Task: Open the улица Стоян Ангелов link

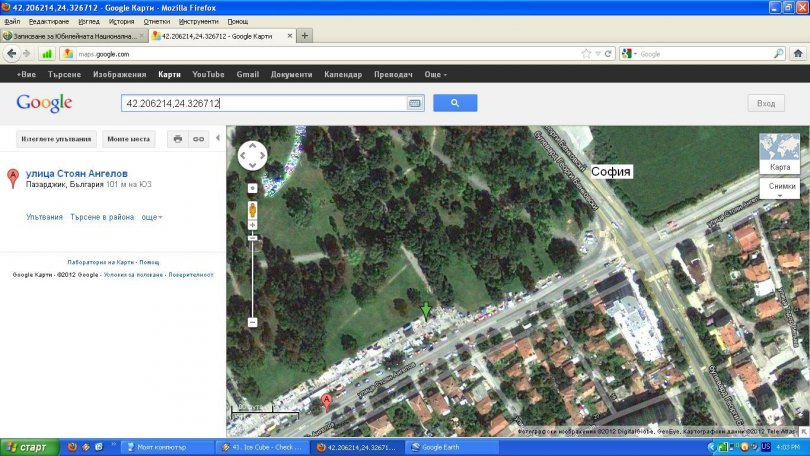Action: (x=76, y=173)
